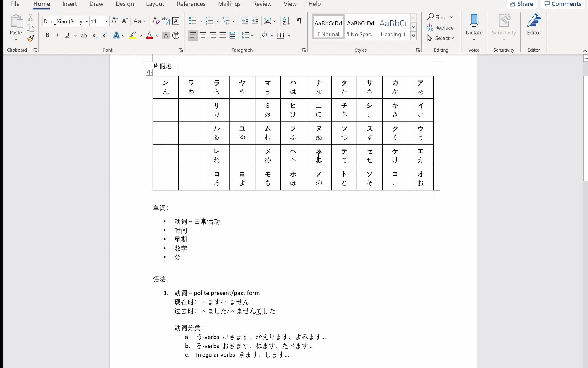Select the Insert ribbon tab
Screen dimensions: 588x368
coord(70,4)
